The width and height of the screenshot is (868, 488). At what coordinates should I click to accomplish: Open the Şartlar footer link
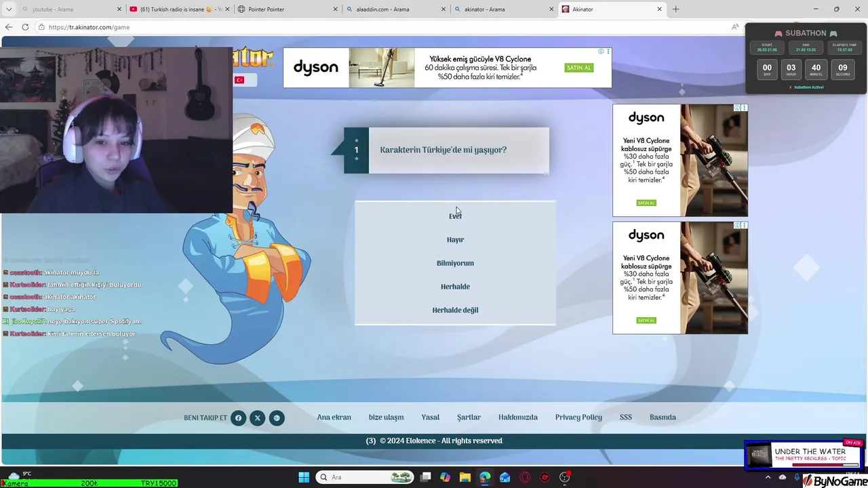[469, 418]
